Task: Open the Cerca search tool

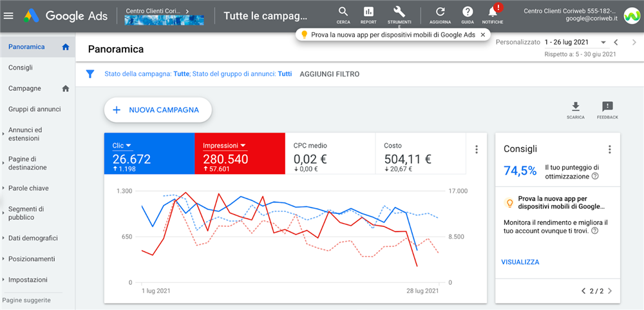Action: 343,15
